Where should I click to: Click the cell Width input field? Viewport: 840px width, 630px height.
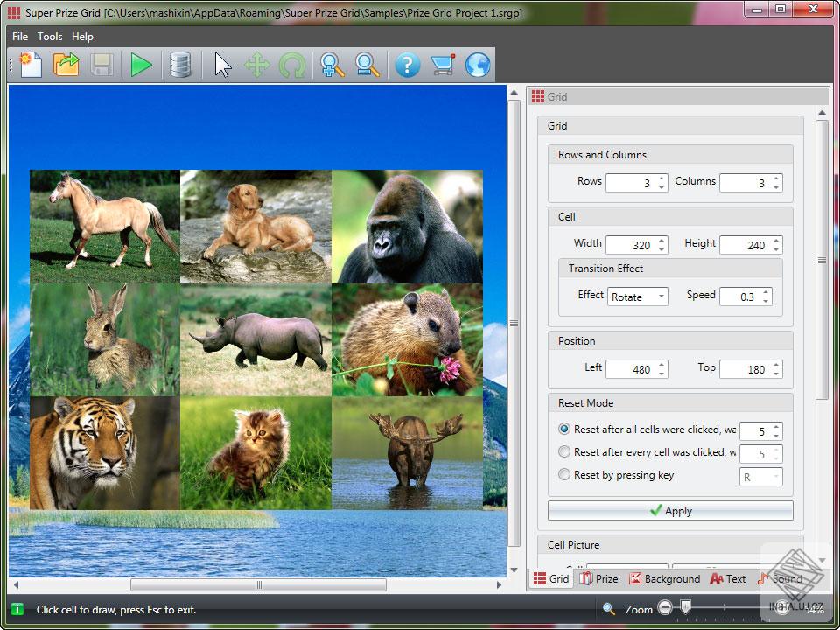point(630,246)
